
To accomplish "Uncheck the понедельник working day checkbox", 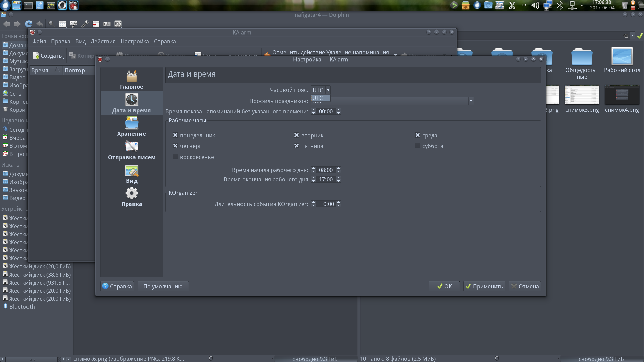I will (x=175, y=135).
